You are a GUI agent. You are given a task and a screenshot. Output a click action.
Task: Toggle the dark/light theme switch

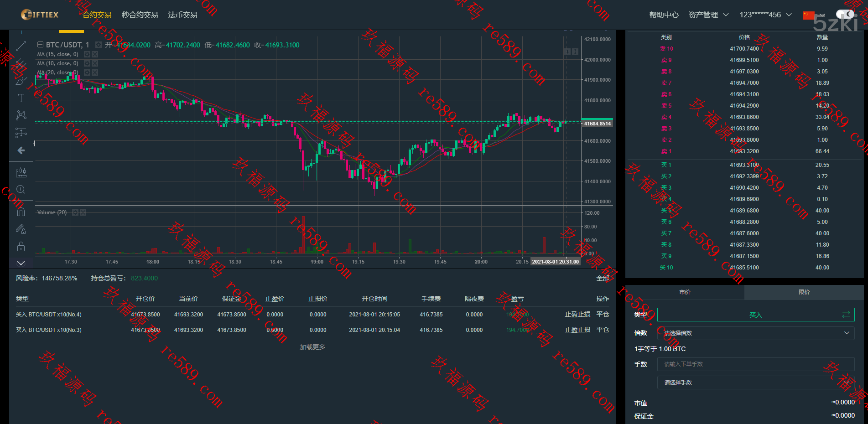[x=845, y=15]
